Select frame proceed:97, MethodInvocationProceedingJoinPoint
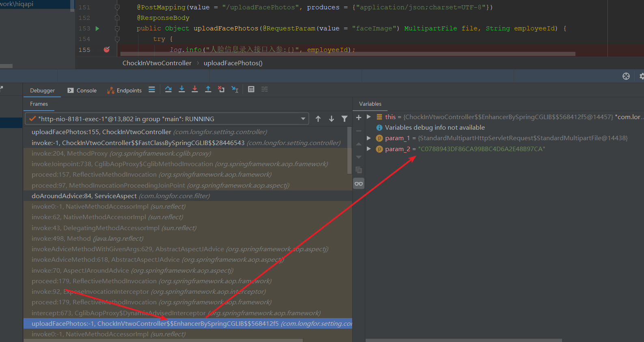Screen dimensions: 644x342 tap(185, 185)
